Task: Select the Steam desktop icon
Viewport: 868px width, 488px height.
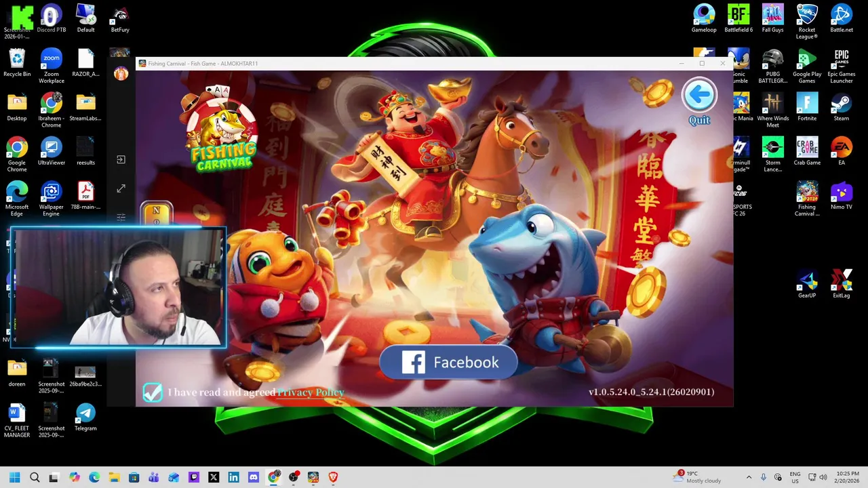Action: click(x=842, y=107)
